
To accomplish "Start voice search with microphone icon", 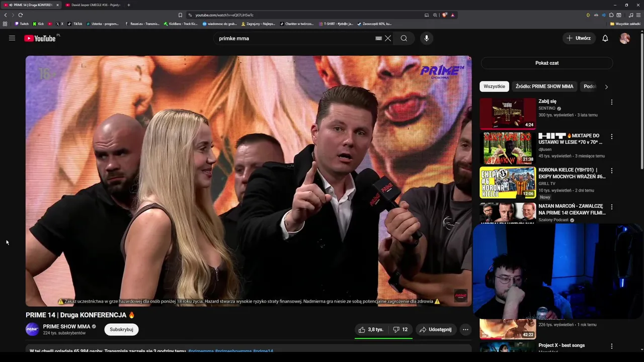I will pyautogui.click(x=427, y=38).
